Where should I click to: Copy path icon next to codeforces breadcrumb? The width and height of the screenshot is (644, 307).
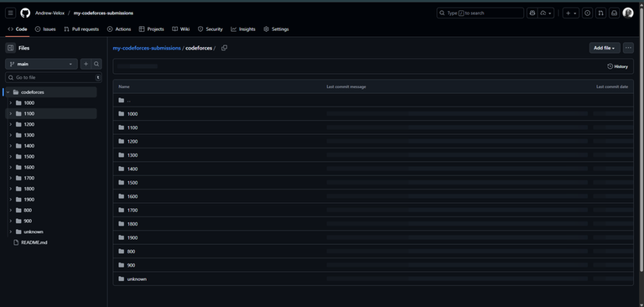click(x=224, y=48)
